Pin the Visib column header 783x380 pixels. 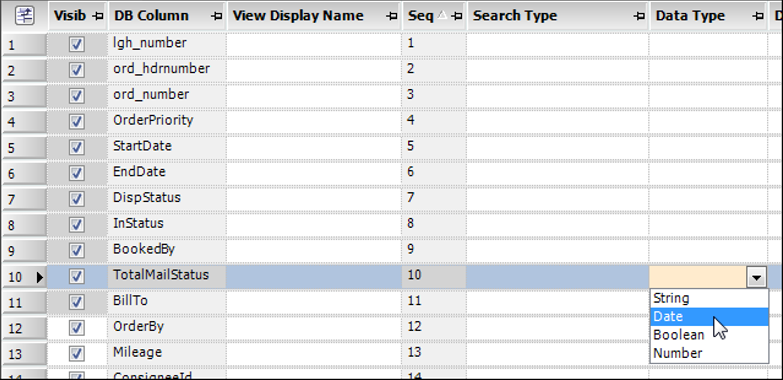97,16
